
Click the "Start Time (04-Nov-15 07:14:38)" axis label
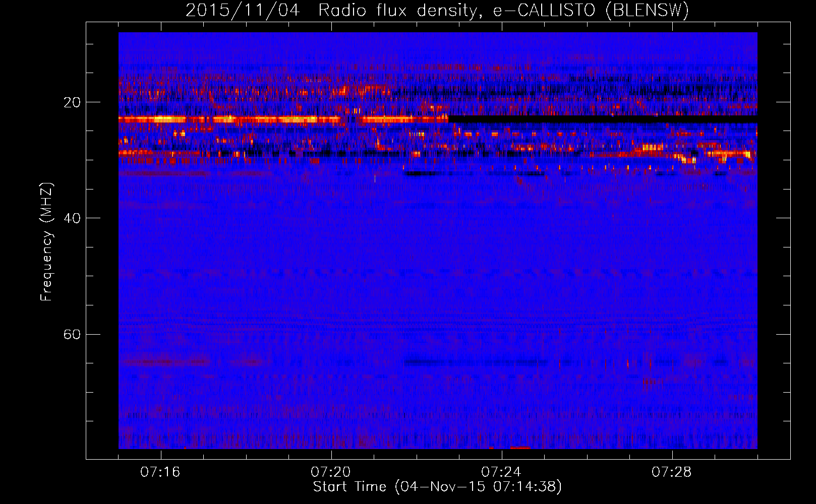pos(437,487)
